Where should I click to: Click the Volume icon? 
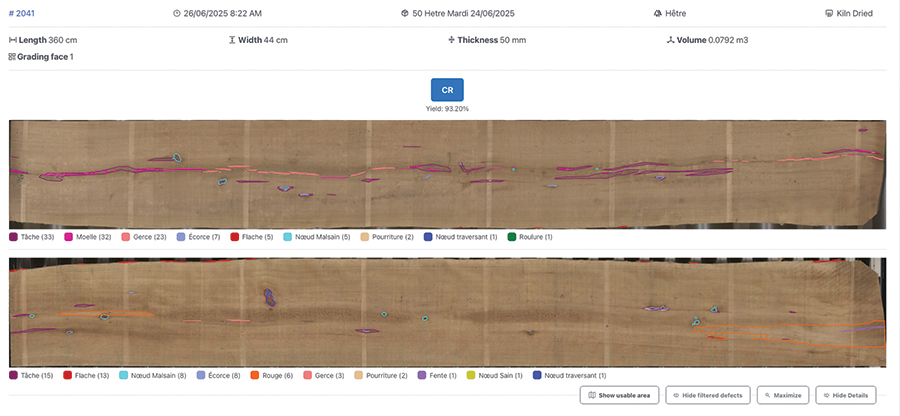[x=669, y=40]
